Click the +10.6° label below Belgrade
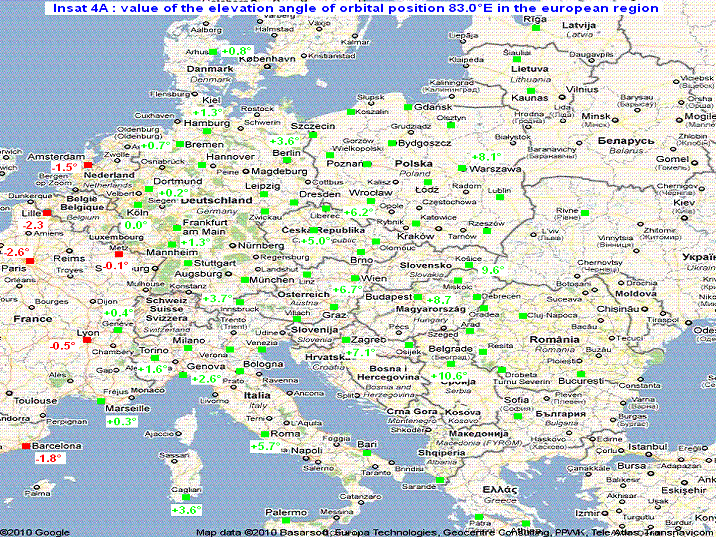 point(452,376)
